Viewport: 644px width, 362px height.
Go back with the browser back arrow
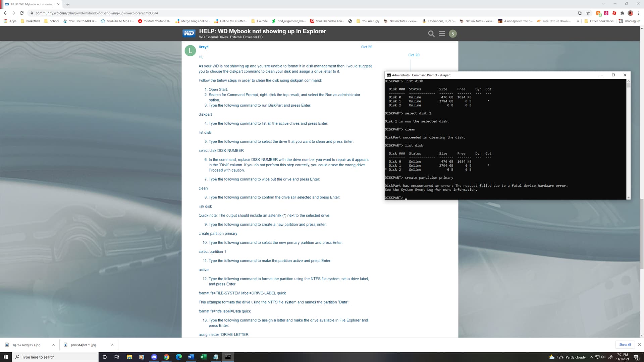point(5,13)
